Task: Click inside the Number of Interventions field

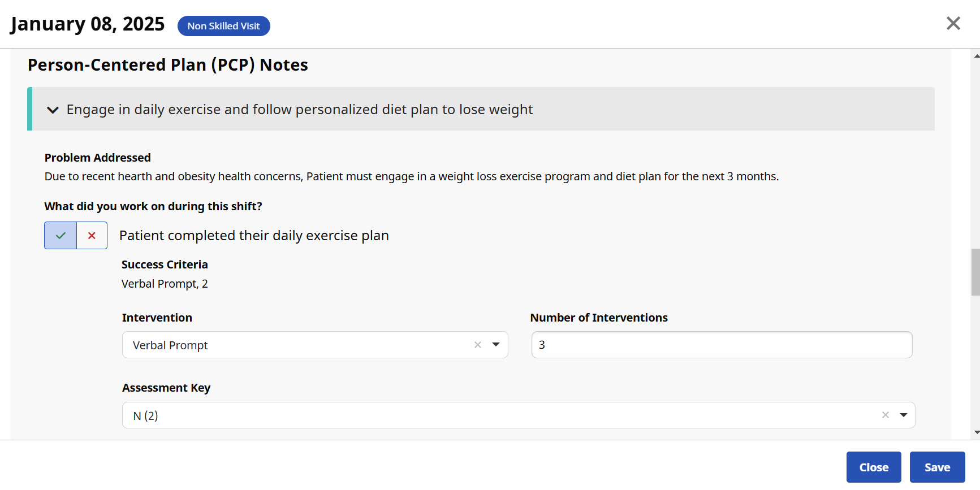Action: pos(721,345)
